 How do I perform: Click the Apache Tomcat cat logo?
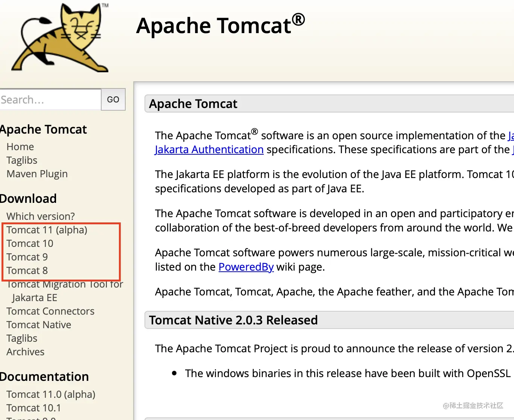(60, 37)
